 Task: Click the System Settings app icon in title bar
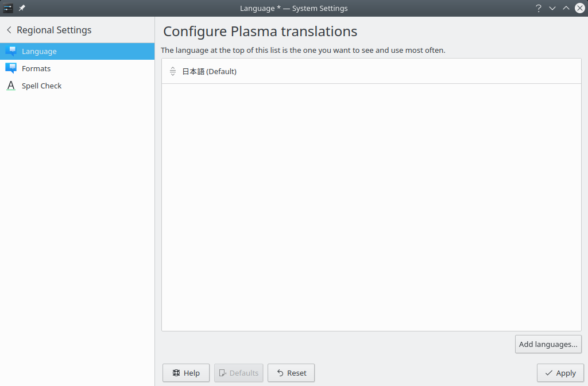coord(8,8)
